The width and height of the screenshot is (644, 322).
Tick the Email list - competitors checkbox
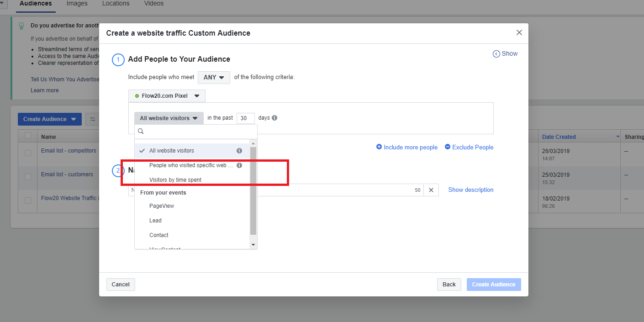point(28,153)
